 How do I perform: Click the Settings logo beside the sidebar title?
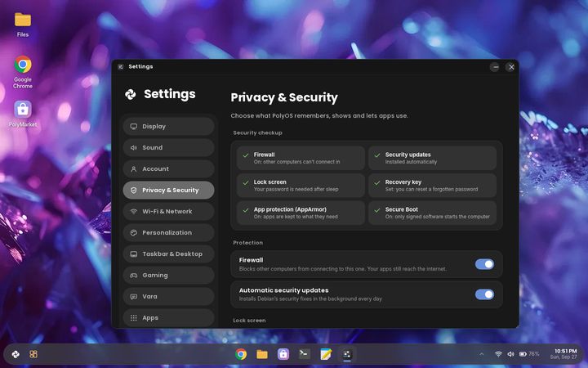(x=131, y=94)
